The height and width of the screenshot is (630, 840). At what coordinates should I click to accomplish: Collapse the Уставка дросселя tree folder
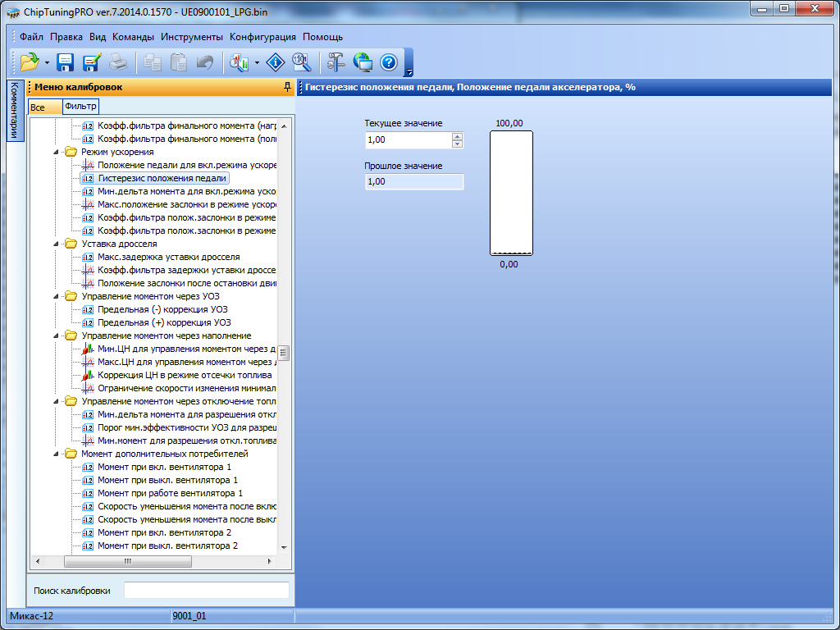click(57, 244)
